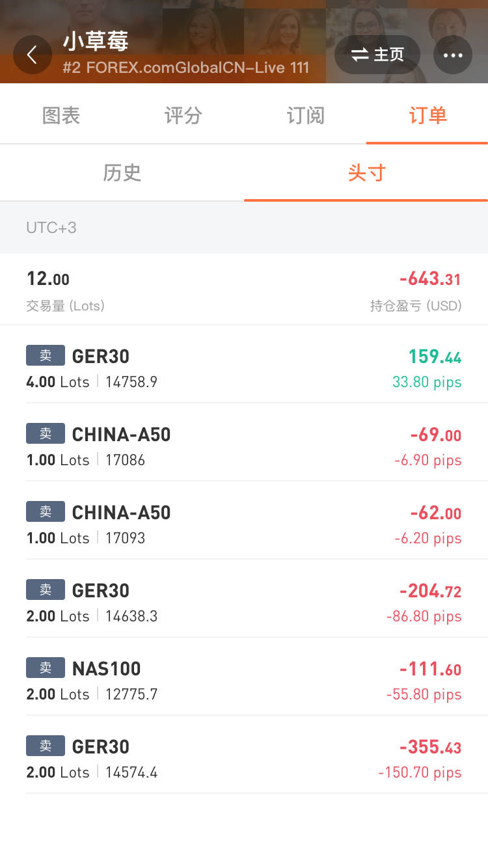
Task: Tap the 卖 badge on GER30 14574.4
Action: point(46,746)
